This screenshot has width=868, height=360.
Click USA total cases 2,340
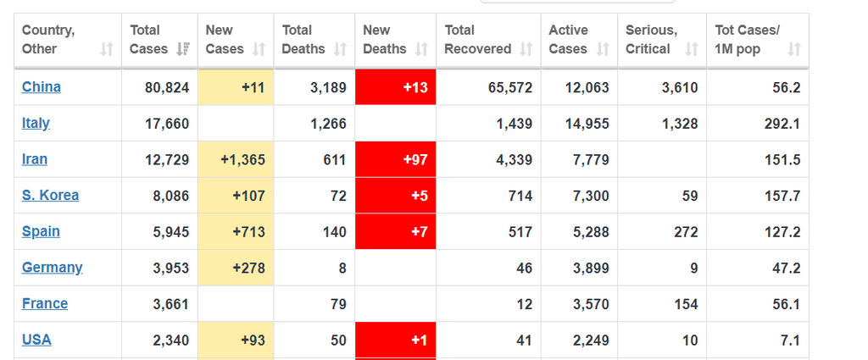(x=171, y=340)
